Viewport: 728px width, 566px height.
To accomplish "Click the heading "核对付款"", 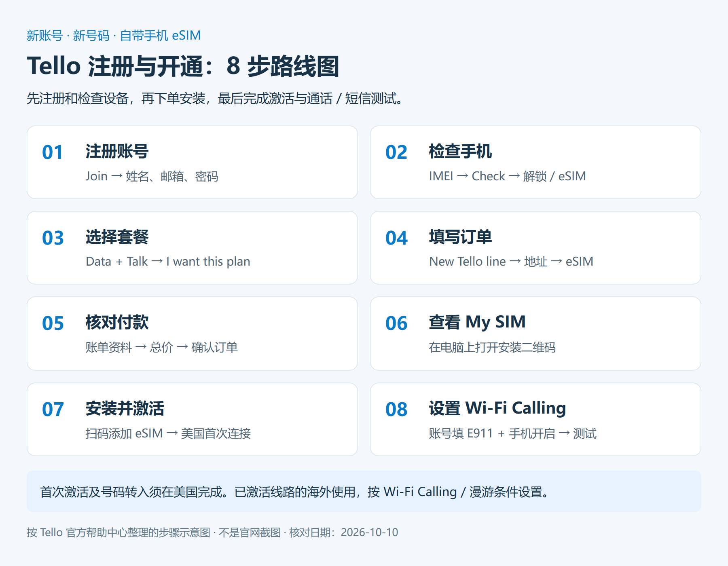I will click(117, 323).
